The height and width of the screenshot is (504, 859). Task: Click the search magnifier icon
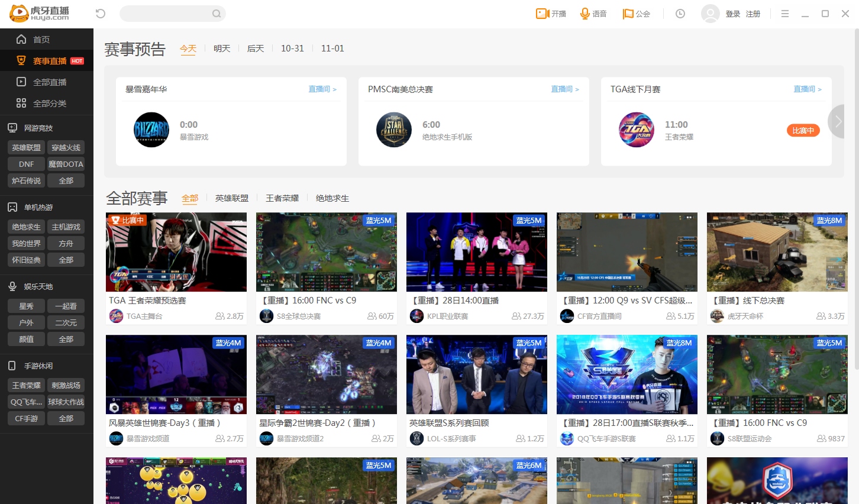click(217, 14)
